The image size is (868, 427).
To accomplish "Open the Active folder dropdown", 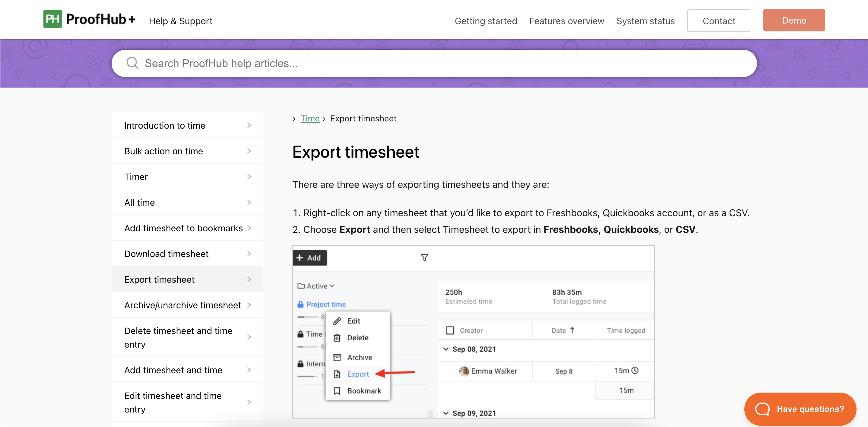I will tap(316, 286).
